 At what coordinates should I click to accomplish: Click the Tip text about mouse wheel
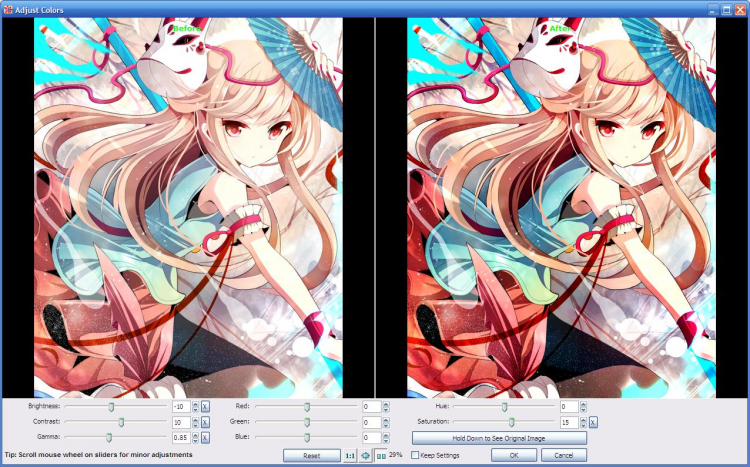tap(99, 455)
